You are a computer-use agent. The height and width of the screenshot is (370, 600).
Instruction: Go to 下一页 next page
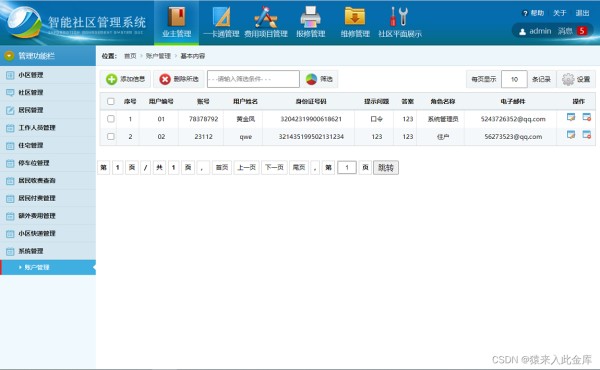274,168
